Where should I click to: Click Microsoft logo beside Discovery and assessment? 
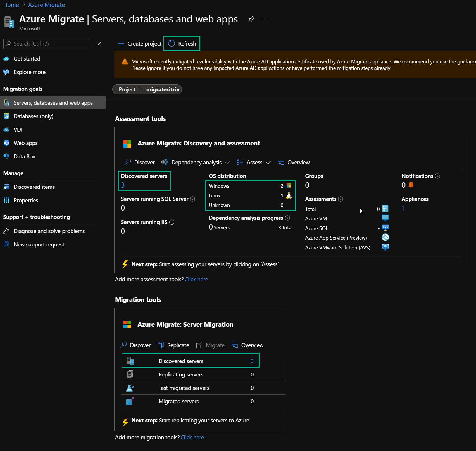(127, 144)
